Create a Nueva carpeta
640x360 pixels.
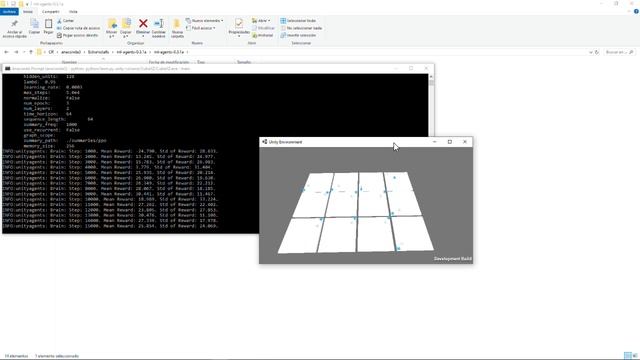[177, 28]
